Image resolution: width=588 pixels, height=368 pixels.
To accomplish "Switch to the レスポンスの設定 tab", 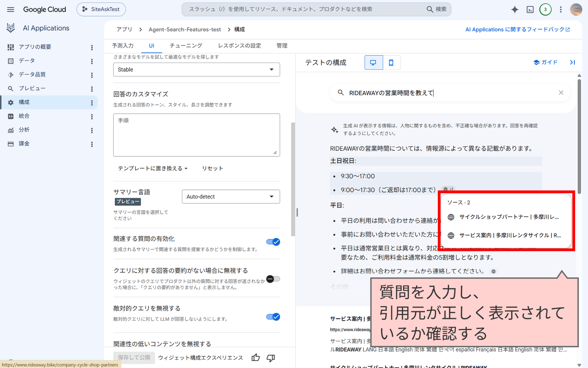I will tap(239, 46).
